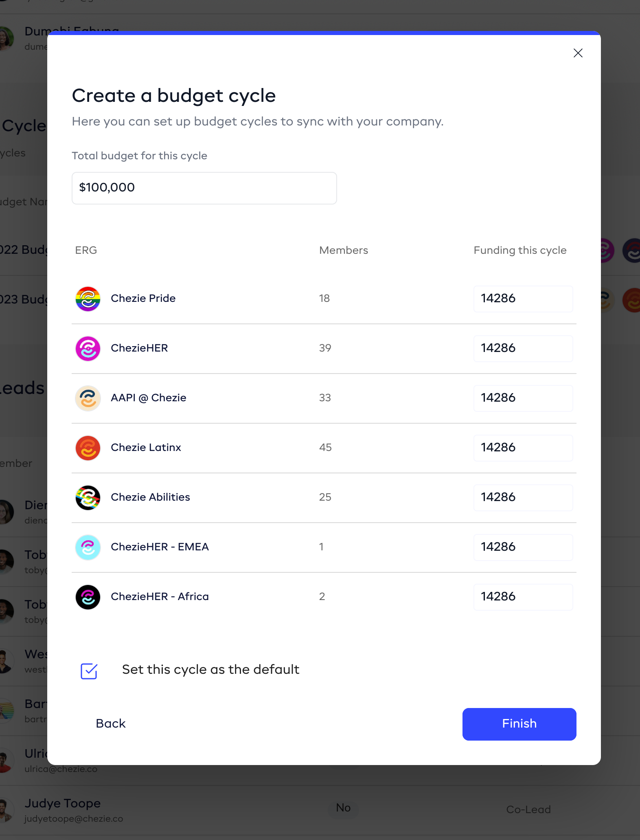Click the Chezie Pride rainbow logo icon
This screenshot has height=840, width=640.
88,299
